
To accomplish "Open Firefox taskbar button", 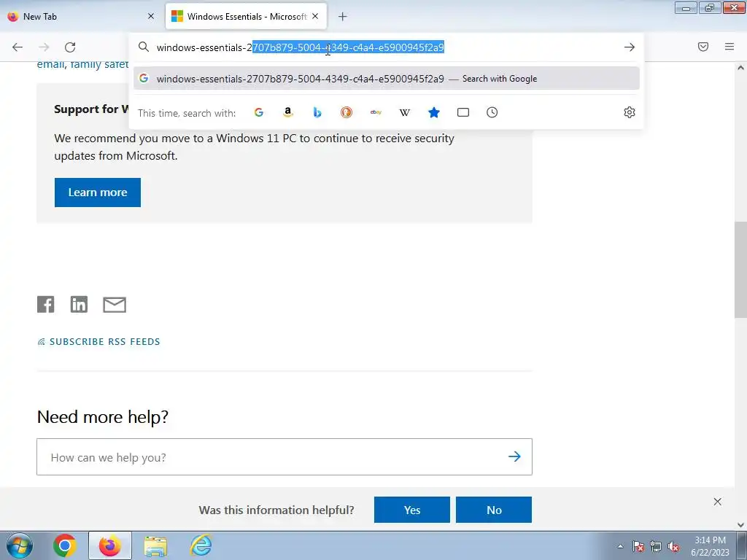I will [x=110, y=545].
